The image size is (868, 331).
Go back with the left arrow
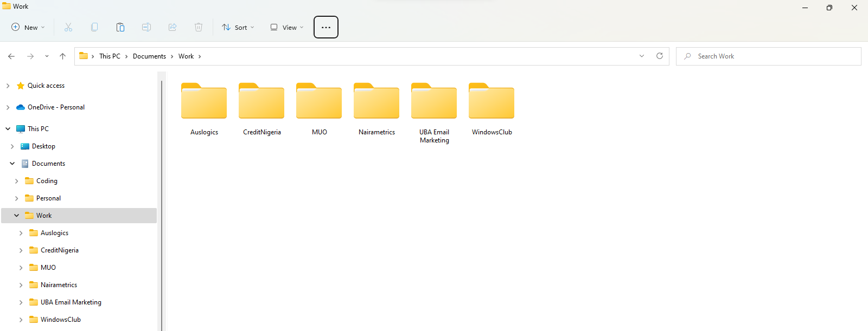[11, 56]
